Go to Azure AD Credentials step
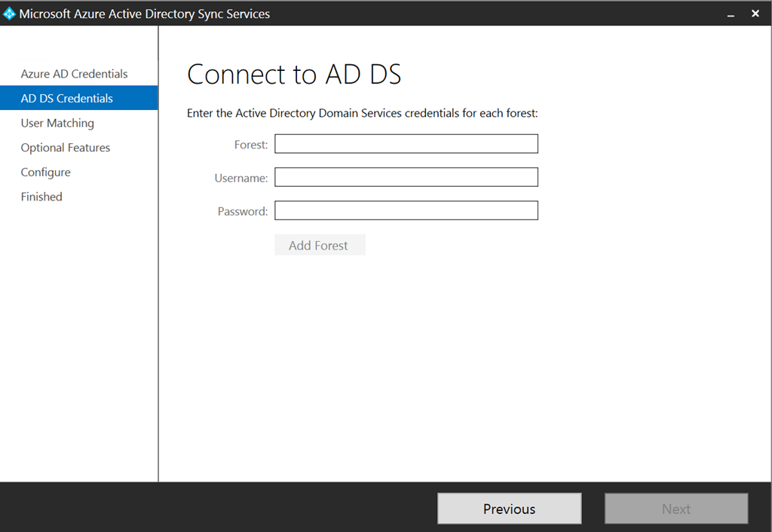This screenshot has width=772, height=532. tap(74, 74)
